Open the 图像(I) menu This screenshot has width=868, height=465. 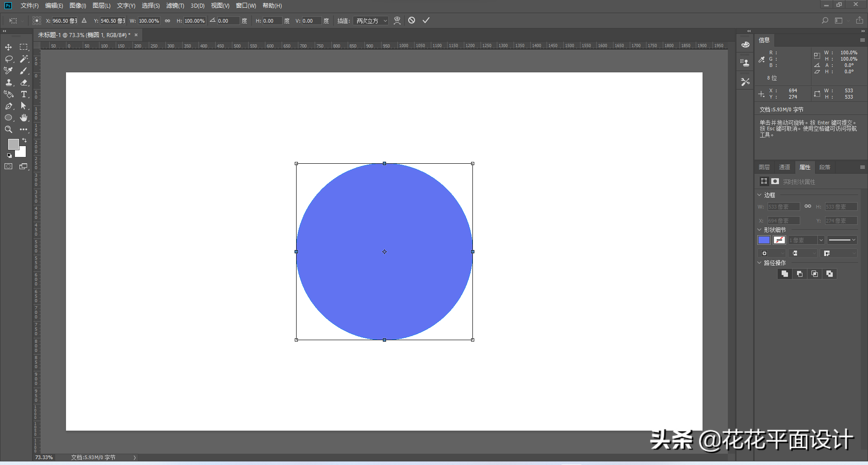(x=78, y=5)
